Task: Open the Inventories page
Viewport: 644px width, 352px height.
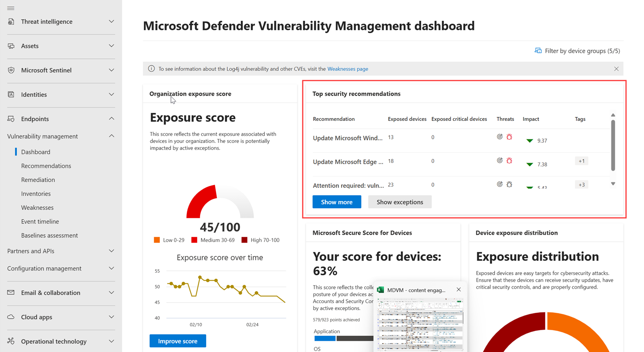Action: click(x=36, y=193)
